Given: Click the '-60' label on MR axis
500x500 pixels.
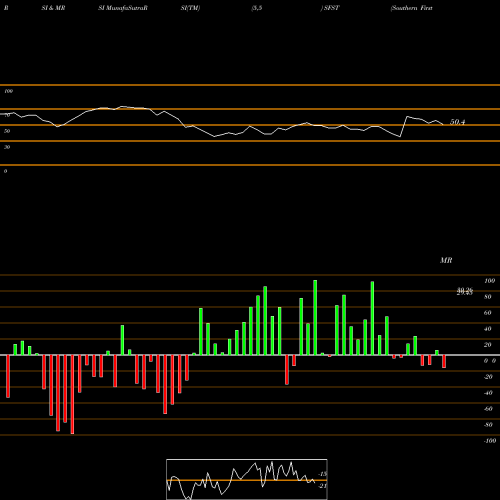Looking at the screenshot, I should point(488,409).
